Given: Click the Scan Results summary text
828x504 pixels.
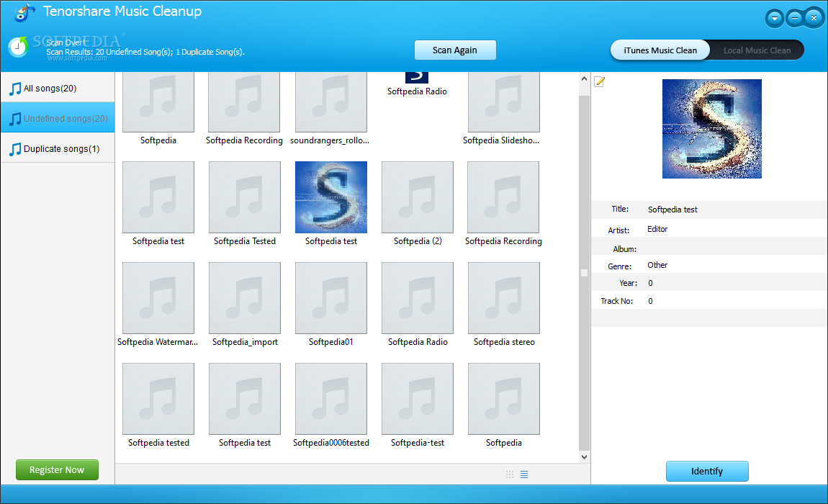Looking at the screenshot, I should coord(145,52).
